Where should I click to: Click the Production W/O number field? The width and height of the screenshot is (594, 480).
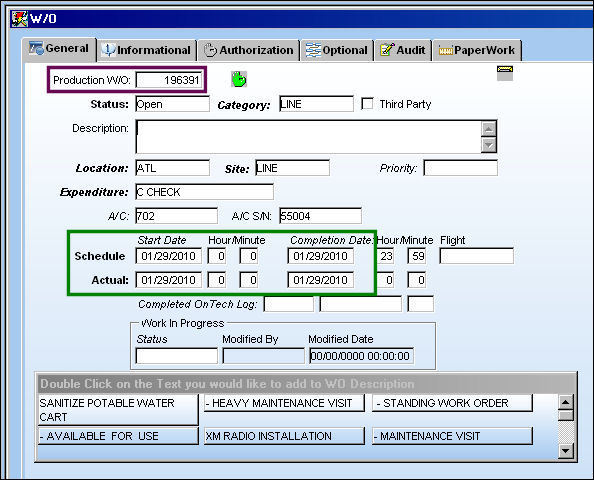point(169,80)
